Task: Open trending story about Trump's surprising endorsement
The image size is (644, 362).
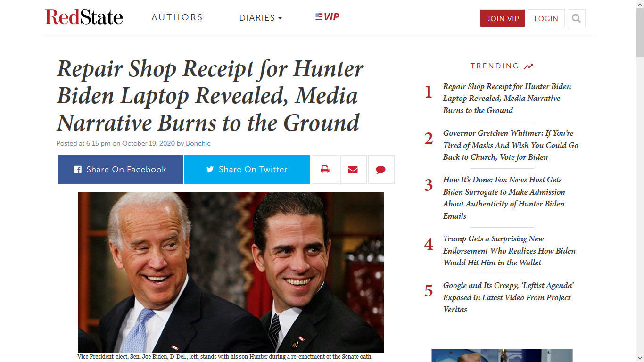Action: [x=509, y=251]
